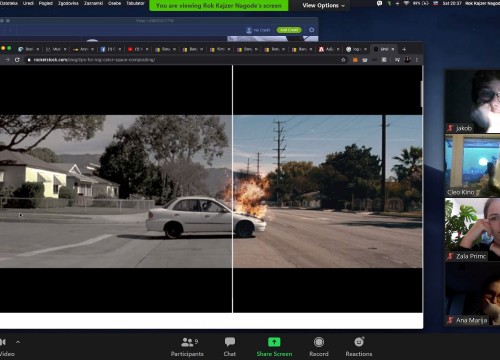Switch to the Facebook browser tab
Screen dimensions: 500x360
click(x=110, y=49)
